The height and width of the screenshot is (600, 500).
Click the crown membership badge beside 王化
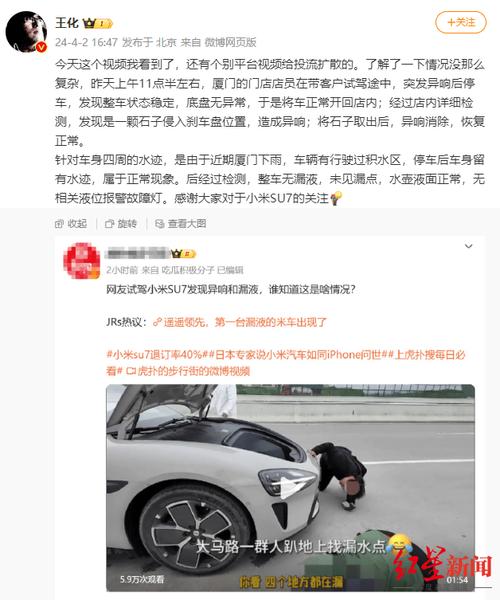(98, 24)
